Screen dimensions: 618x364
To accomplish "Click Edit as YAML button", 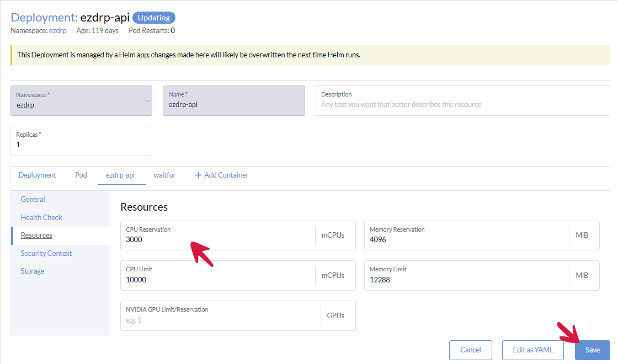I will click(x=532, y=350).
